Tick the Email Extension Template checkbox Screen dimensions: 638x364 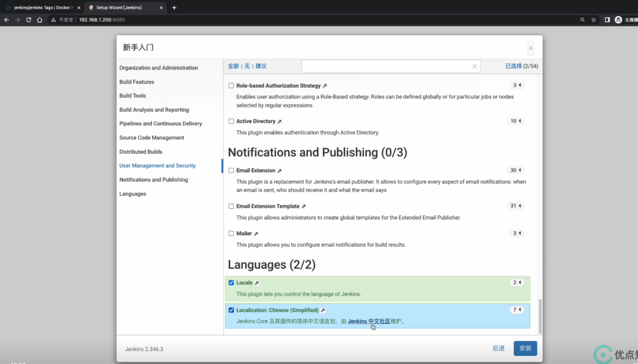pos(231,206)
